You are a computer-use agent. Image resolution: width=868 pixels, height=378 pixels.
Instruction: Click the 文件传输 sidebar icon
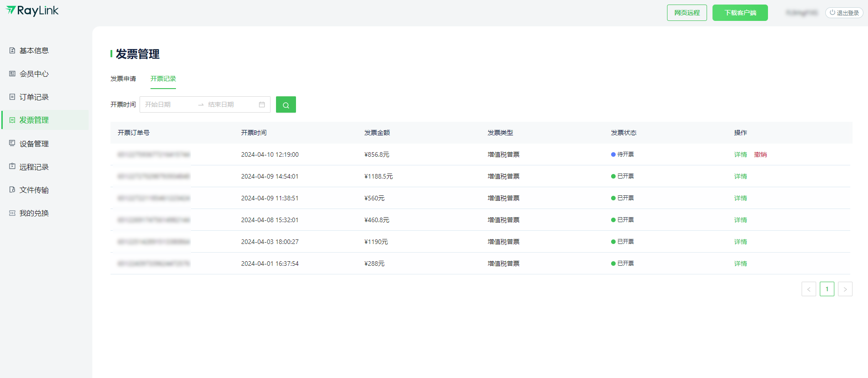tap(12, 189)
